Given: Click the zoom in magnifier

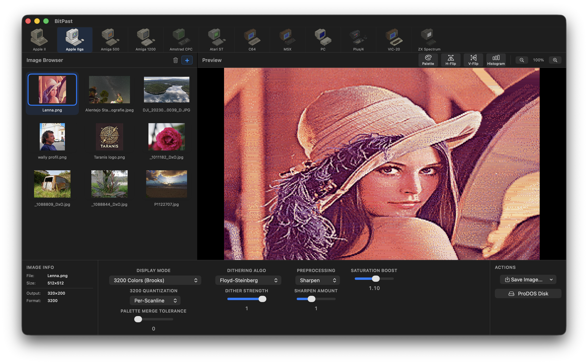Looking at the screenshot, I should coord(555,60).
